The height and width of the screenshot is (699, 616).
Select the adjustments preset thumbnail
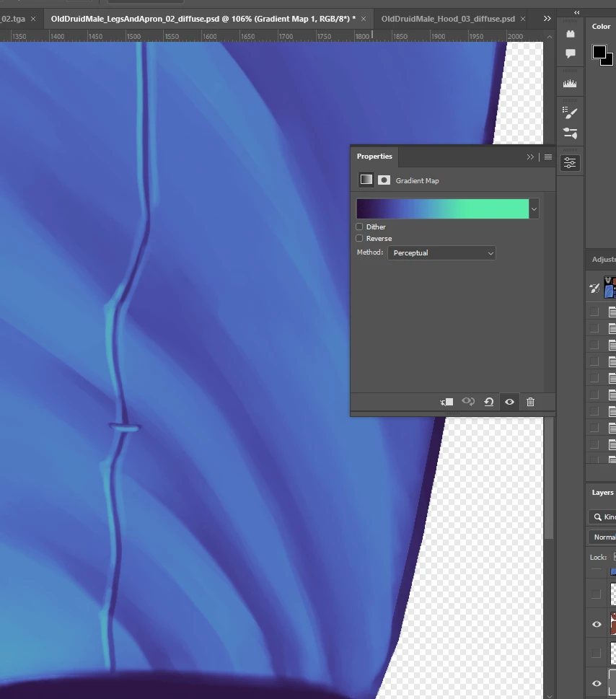(610, 288)
